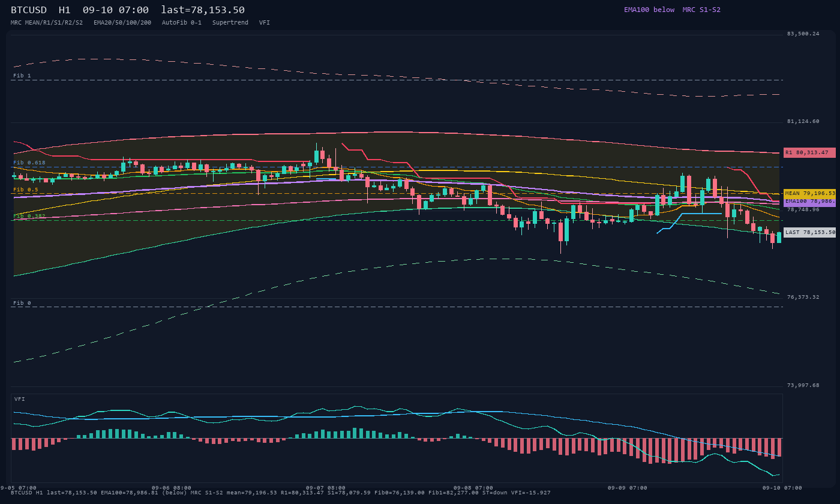840x504 pixels.
Task: Select the 81,124.60 price axis label
Action: pyautogui.click(x=803, y=121)
